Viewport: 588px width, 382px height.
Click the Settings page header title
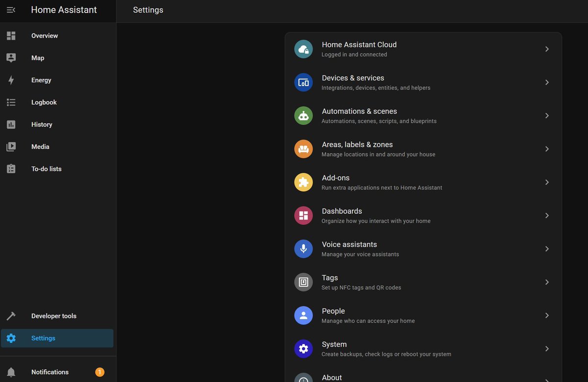click(148, 10)
